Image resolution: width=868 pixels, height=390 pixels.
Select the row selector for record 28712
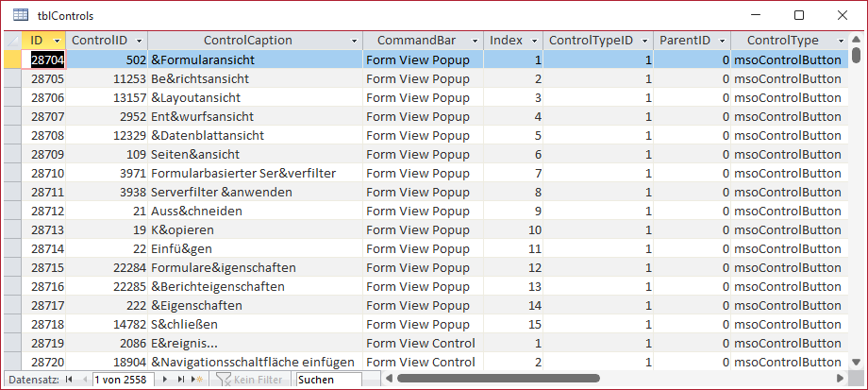[12, 212]
